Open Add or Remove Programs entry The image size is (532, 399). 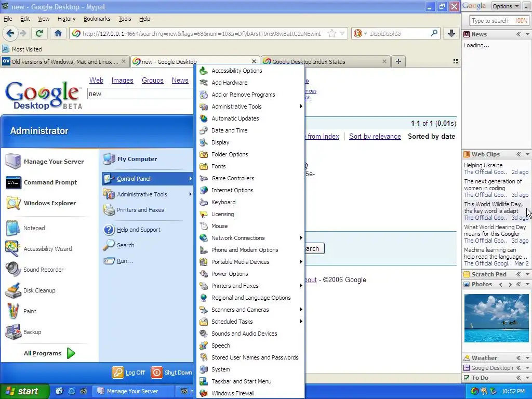(x=243, y=95)
